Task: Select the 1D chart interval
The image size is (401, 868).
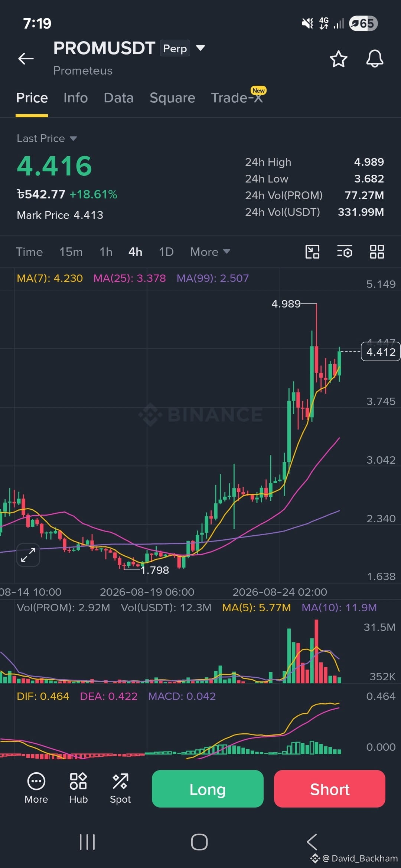Action: click(166, 252)
